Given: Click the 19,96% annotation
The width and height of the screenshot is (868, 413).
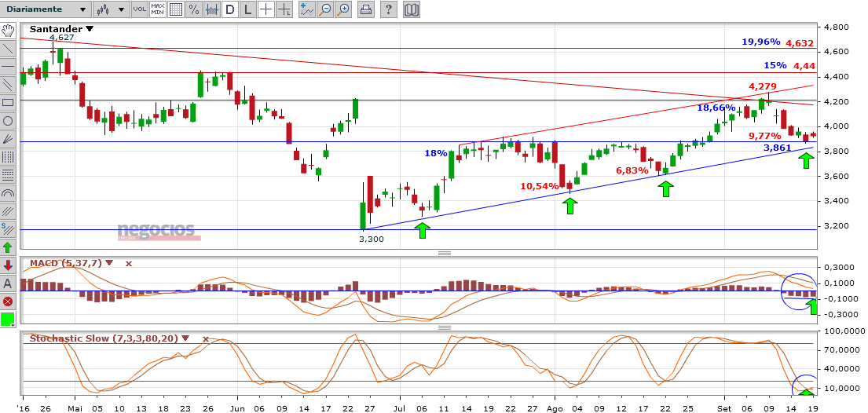Looking at the screenshot, I should (x=761, y=42).
